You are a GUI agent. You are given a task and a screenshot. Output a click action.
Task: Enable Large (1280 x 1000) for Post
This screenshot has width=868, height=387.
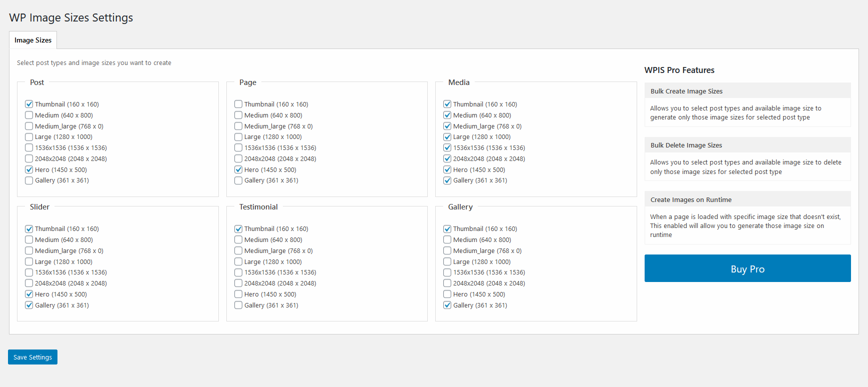tap(29, 136)
